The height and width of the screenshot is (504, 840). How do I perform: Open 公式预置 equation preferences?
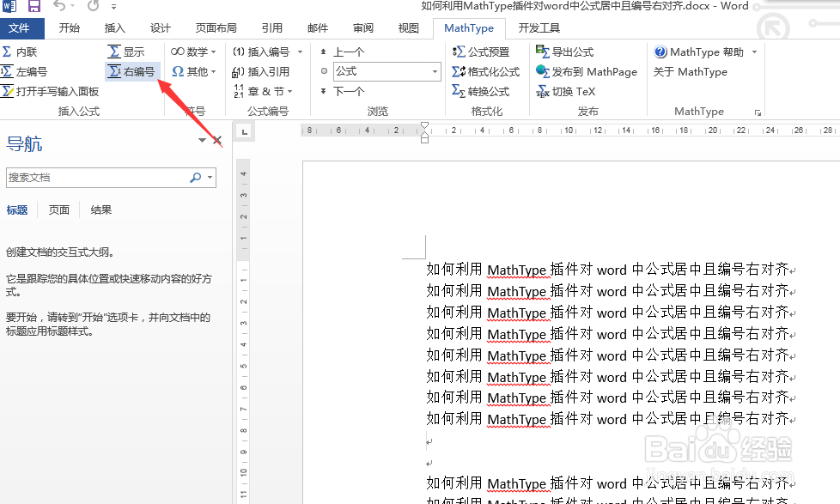tap(480, 52)
